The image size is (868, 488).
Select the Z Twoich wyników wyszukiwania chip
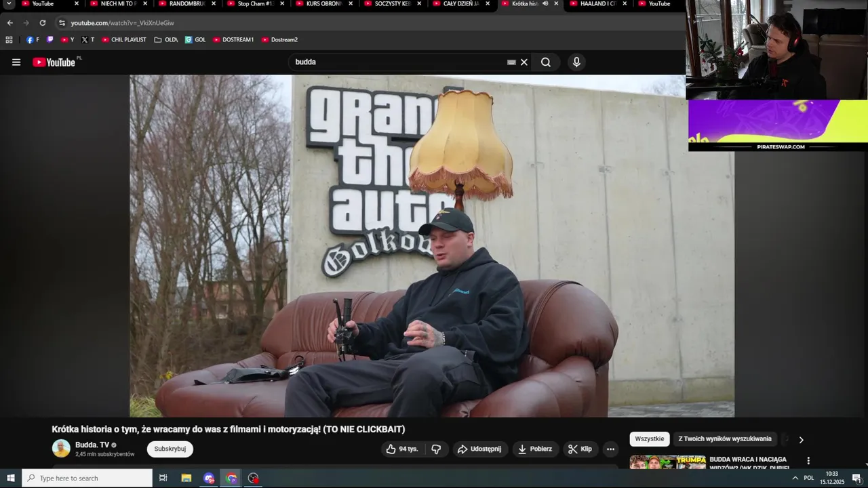pos(725,439)
